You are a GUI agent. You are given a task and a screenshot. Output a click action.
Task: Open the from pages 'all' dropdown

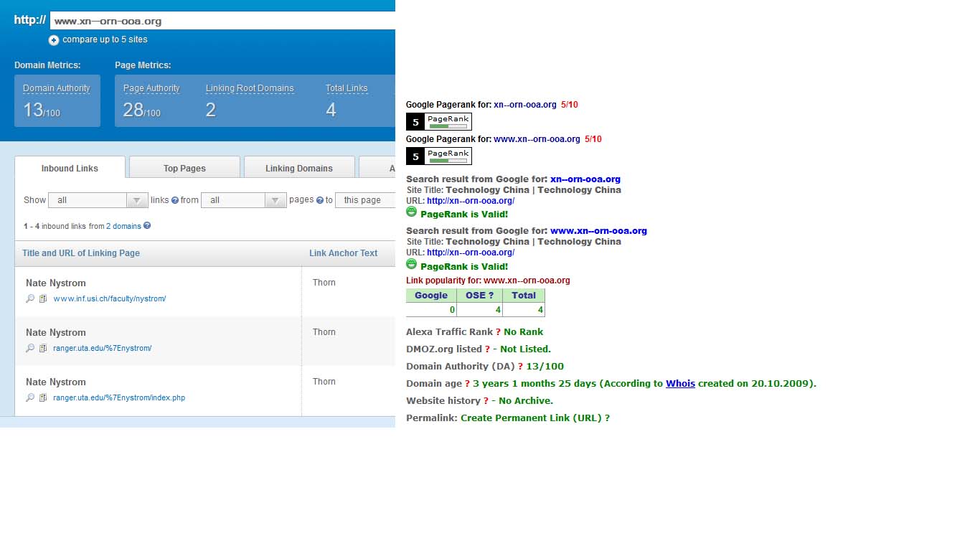244,200
